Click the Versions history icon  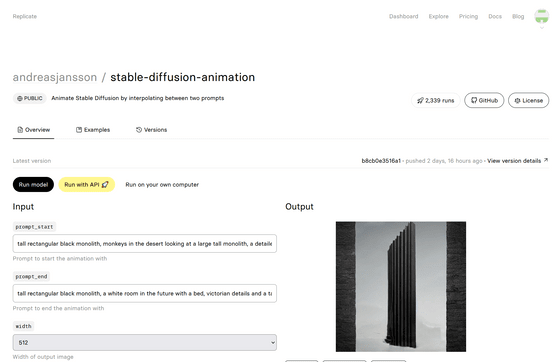[139, 130]
